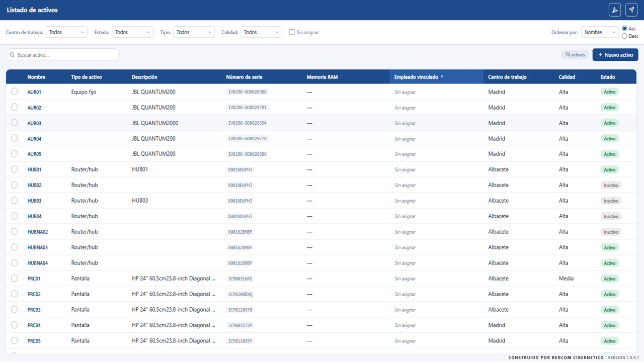Click Router/hub type in HUB01 row

tap(85, 169)
